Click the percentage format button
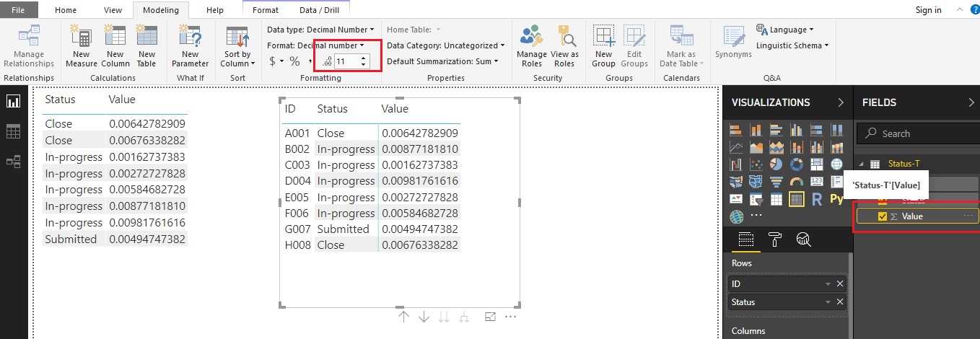980x339 pixels. pos(294,61)
